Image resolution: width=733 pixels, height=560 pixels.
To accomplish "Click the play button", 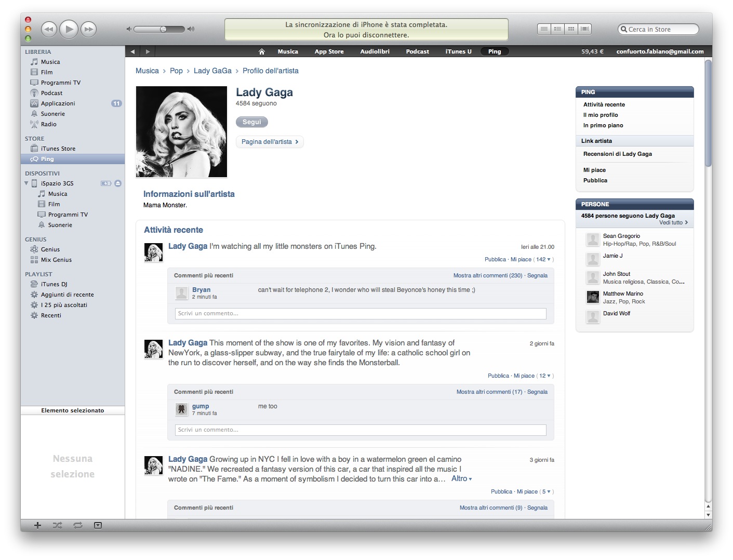I will click(69, 29).
